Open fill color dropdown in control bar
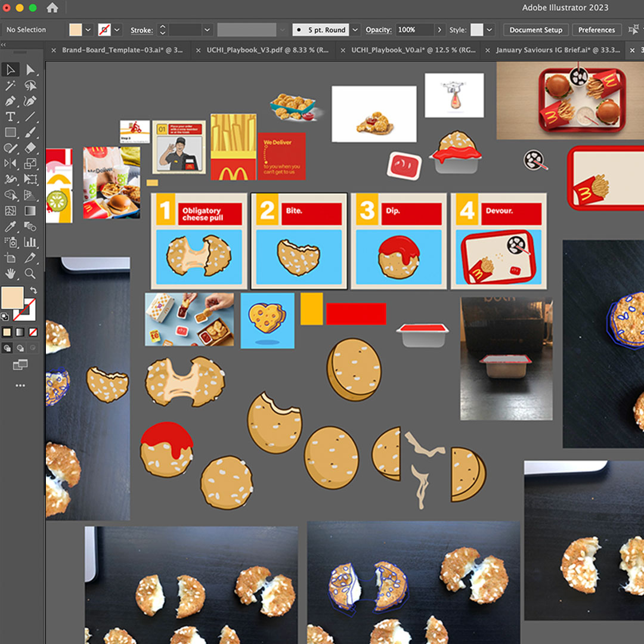The width and height of the screenshot is (644, 644). tap(88, 30)
